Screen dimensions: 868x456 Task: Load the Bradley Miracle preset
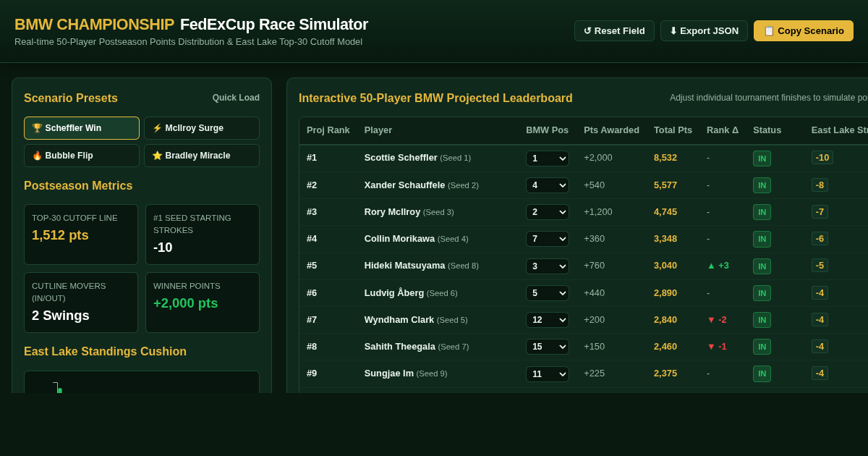click(202, 156)
